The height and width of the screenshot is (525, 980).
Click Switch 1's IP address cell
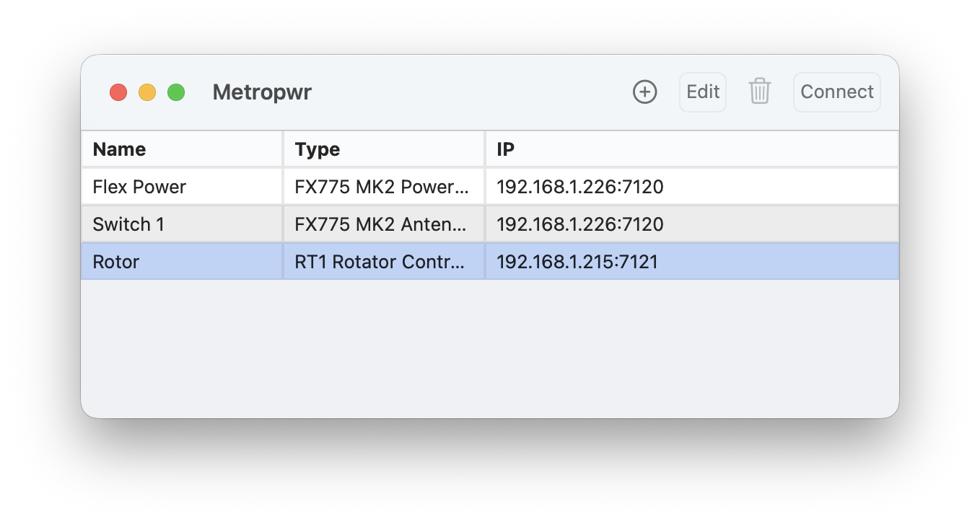point(580,224)
